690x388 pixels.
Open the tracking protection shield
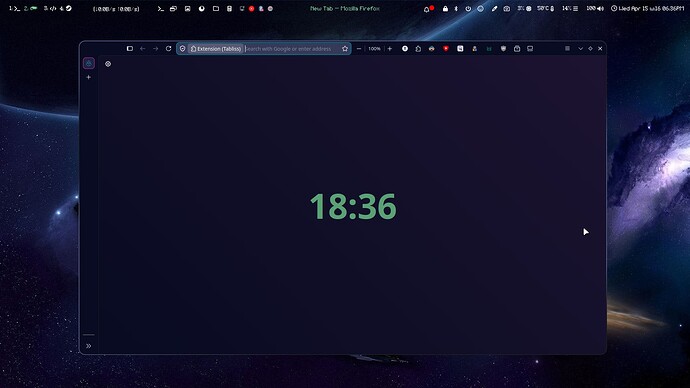(x=182, y=48)
